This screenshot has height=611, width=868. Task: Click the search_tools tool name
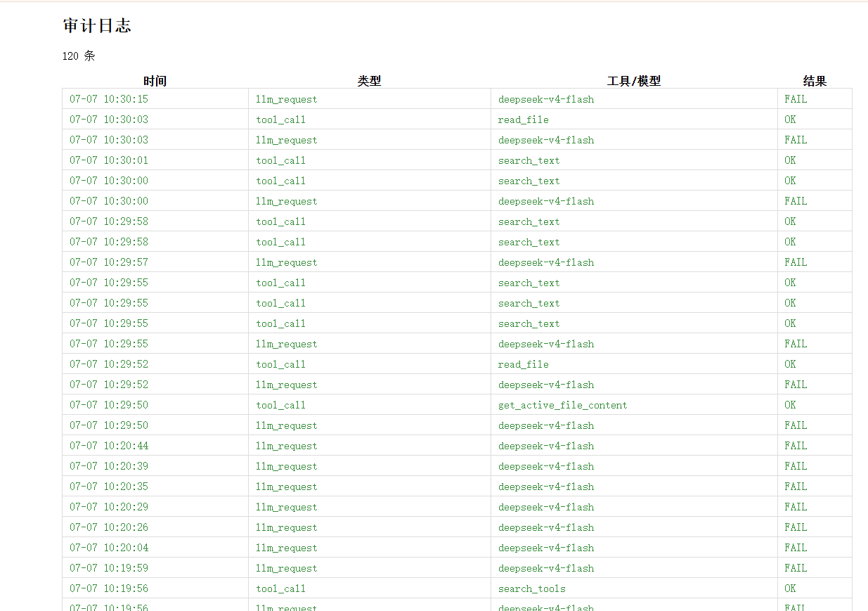point(532,589)
